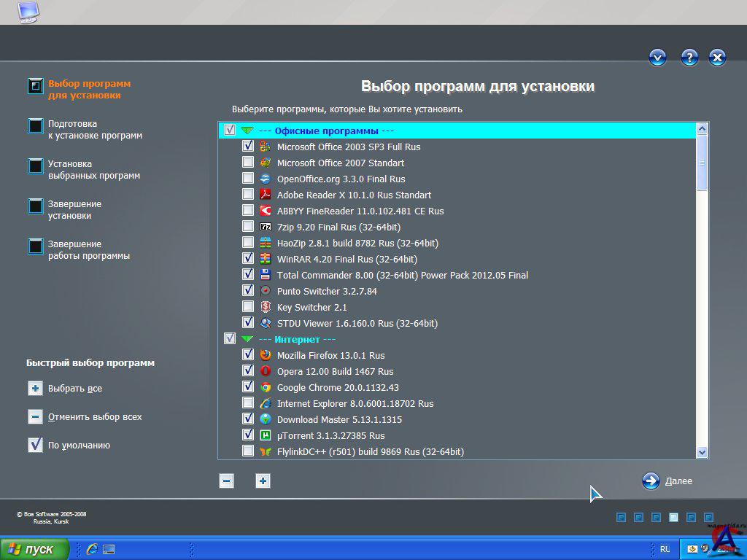Click the WinRAR 4.20 icon
The height and width of the screenshot is (560, 747).
(x=266, y=259)
